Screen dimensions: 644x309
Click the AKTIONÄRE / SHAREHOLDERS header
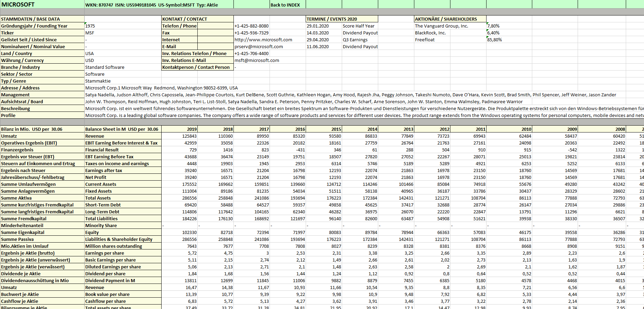[450, 19]
